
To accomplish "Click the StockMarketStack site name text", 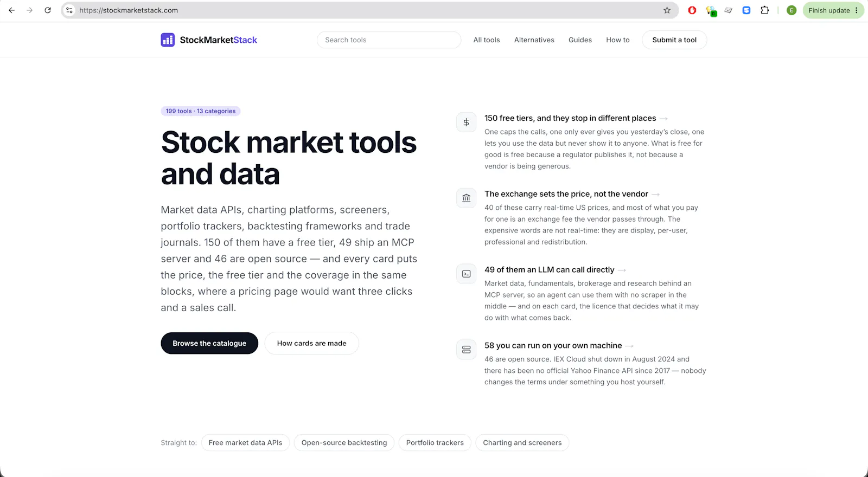I will click(x=219, y=40).
